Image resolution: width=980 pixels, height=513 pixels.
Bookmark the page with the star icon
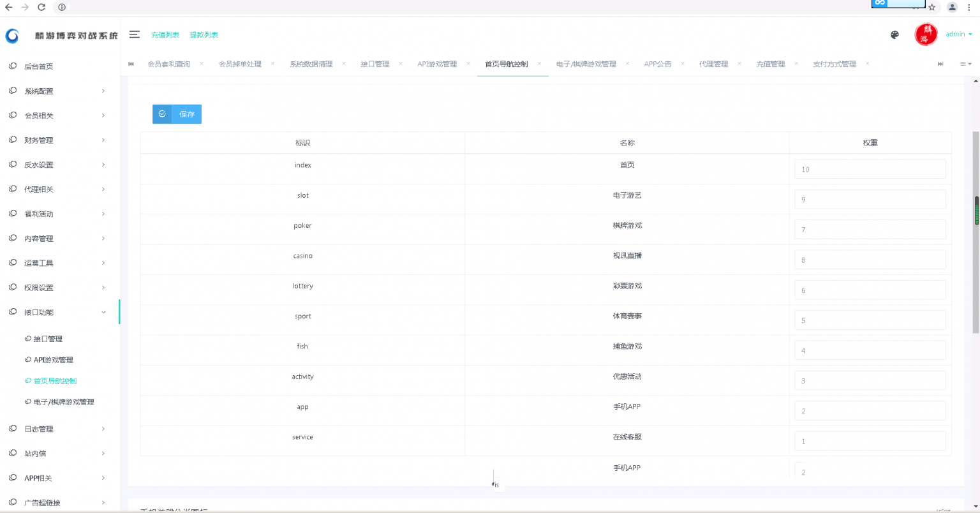tap(932, 7)
